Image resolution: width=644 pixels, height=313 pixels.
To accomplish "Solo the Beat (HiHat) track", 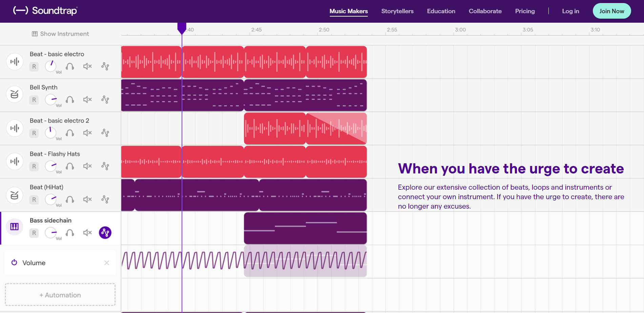I will click(x=69, y=200).
